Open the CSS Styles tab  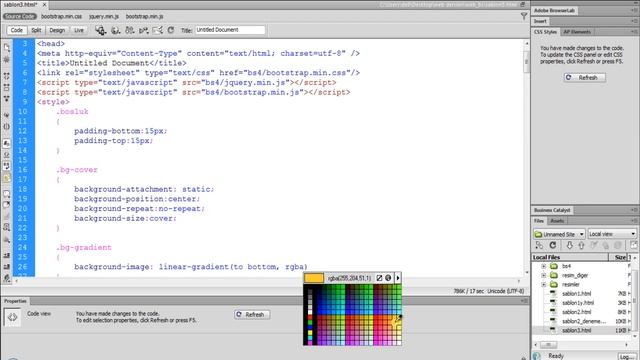point(545,32)
